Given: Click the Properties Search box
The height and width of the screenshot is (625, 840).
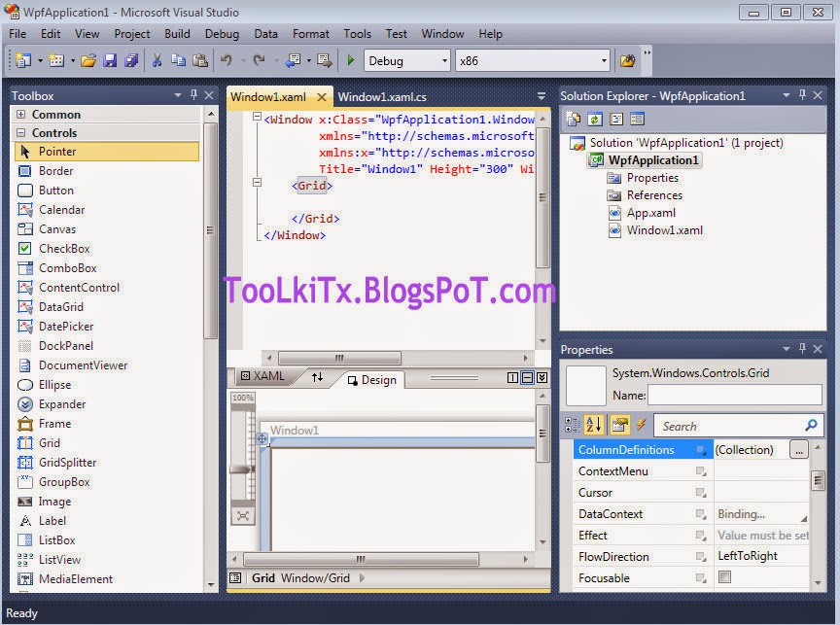Looking at the screenshot, I should point(738,426).
